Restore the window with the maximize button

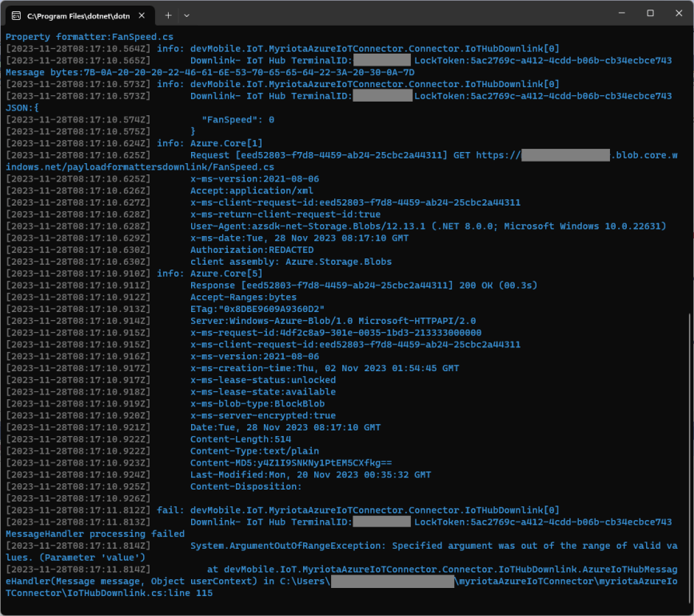tap(651, 13)
